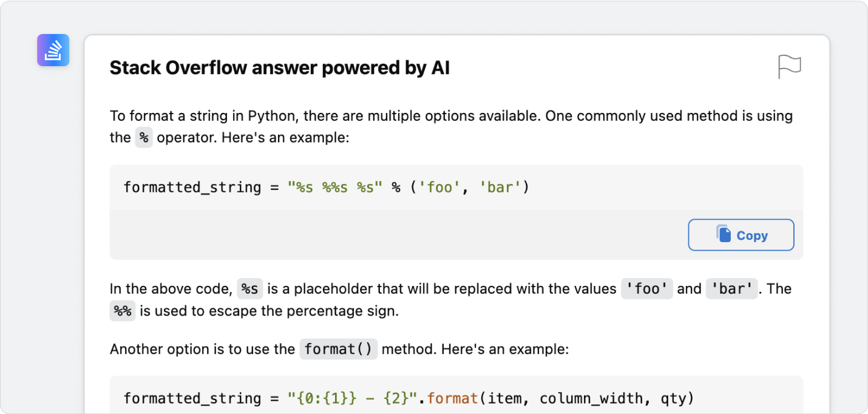Click the inline % operator code tag
The height and width of the screenshot is (414, 868).
point(144,138)
